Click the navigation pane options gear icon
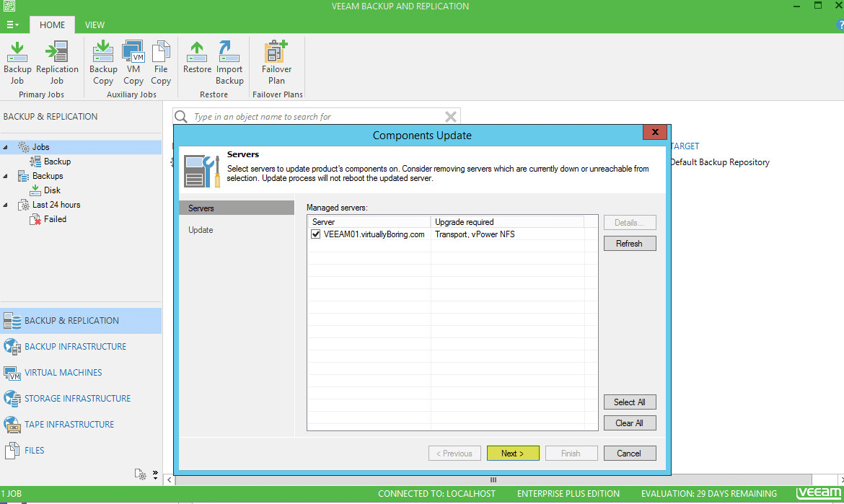The height and width of the screenshot is (504, 844). click(140, 474)
